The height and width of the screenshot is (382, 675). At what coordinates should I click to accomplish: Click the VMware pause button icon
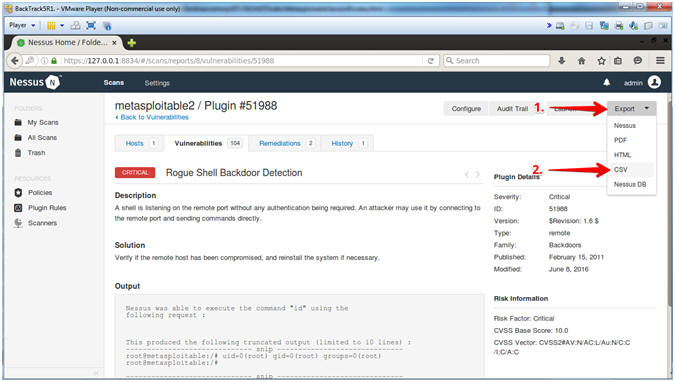coord(51,26)
